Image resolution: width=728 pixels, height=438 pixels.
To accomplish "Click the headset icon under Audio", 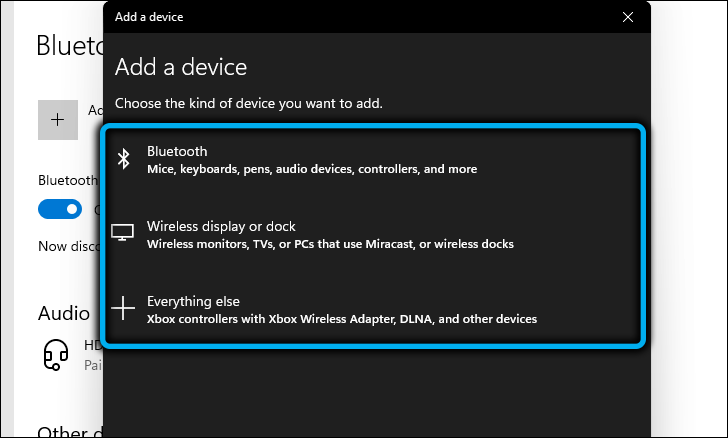I will (59, 353).
